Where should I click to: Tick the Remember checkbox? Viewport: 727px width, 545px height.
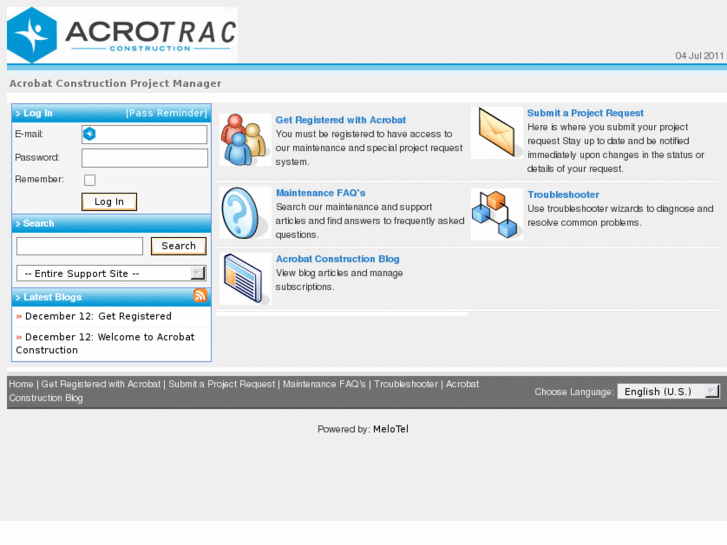click(x=89, y=180)
